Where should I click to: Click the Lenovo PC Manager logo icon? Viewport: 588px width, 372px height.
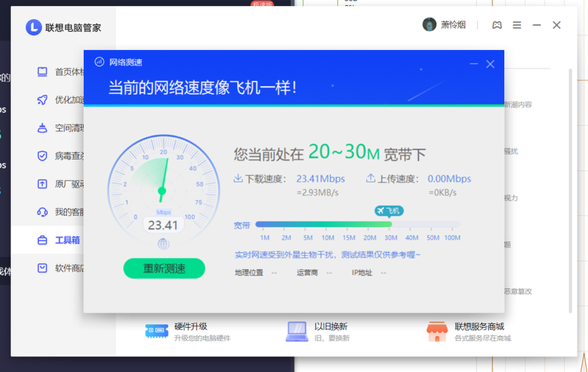(34, 27)
